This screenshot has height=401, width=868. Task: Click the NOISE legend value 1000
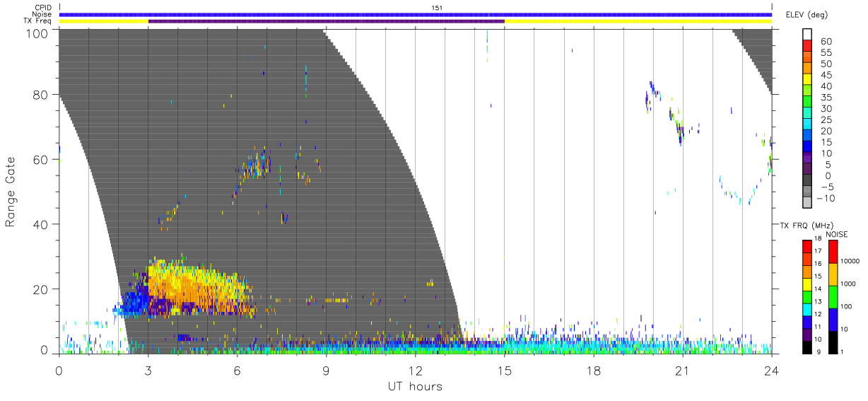click(x=848, y=284)
